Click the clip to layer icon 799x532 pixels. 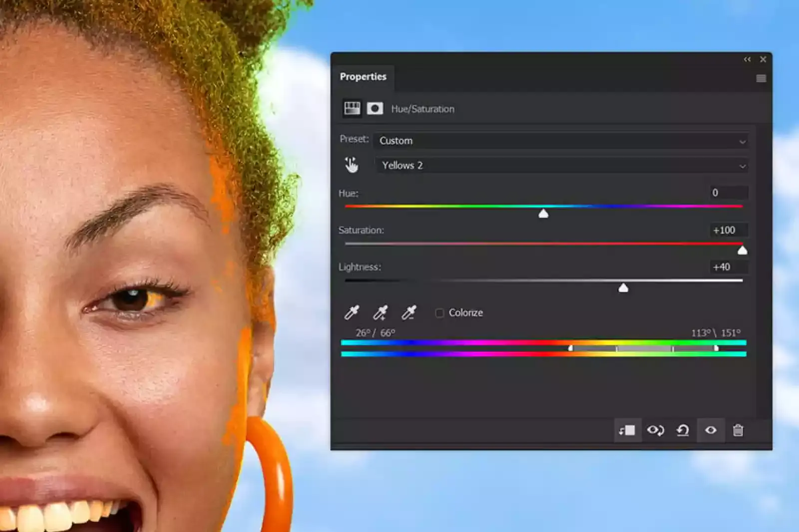[627, 430]
